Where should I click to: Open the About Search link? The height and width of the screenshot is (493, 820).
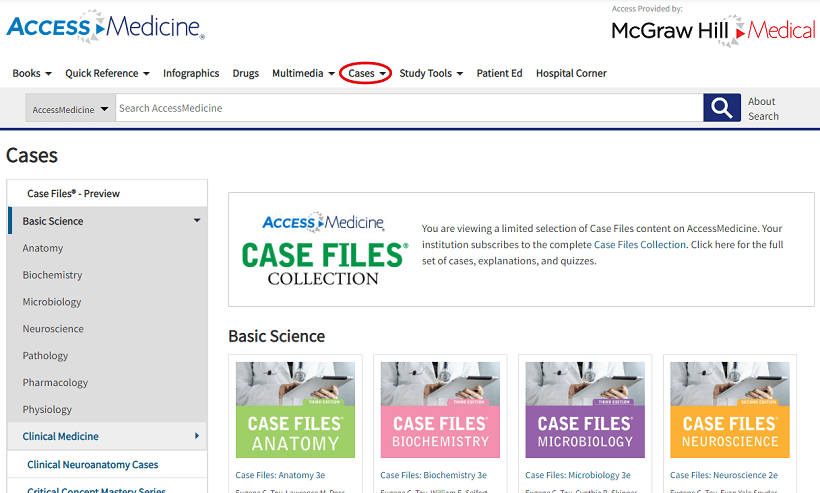point(763,109)
